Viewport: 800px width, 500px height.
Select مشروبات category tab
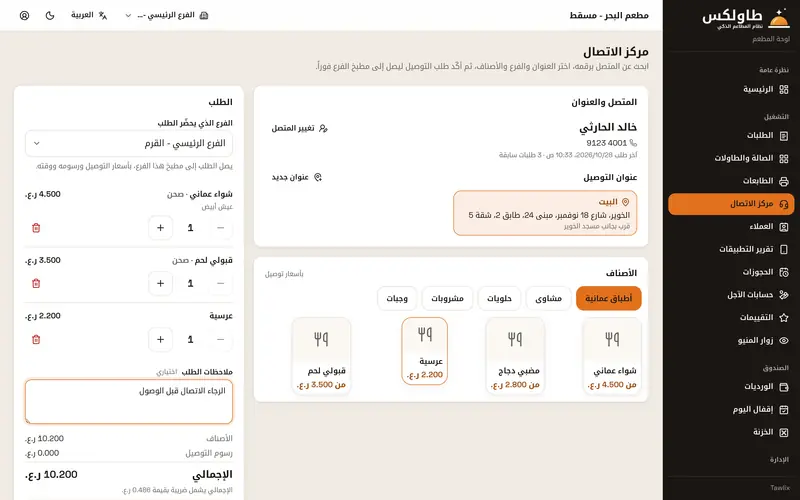point(447,298)
